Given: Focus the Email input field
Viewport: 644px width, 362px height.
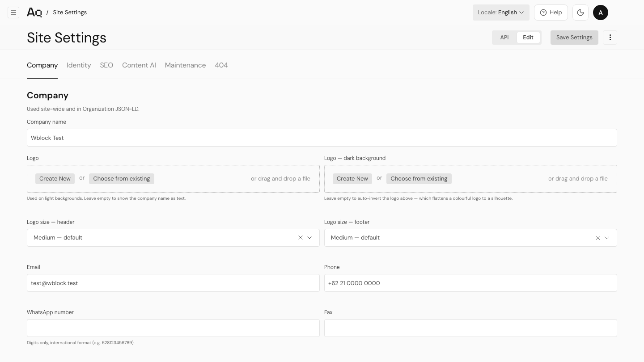Looking at the screenshot, I should (x=173, y=283).
